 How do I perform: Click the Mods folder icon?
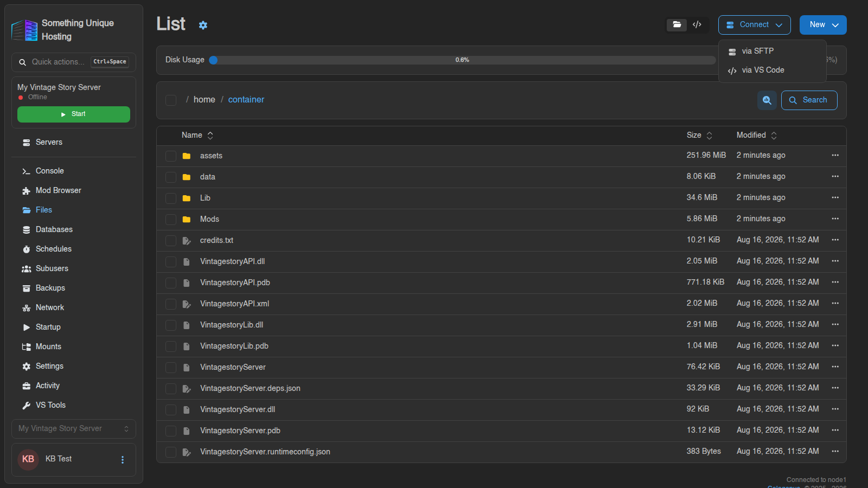(187, 219)
